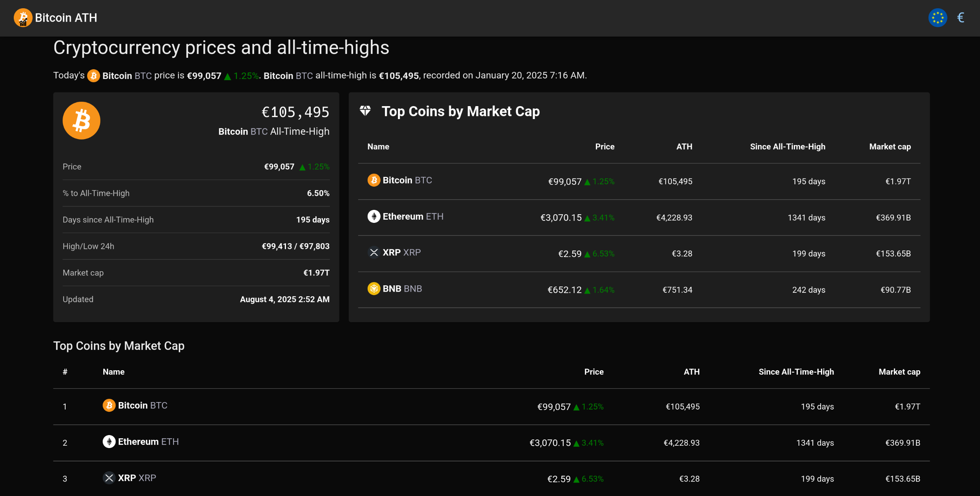Sort by Market cap in bottom table
The image size is (980, 496).
(899, 372)
